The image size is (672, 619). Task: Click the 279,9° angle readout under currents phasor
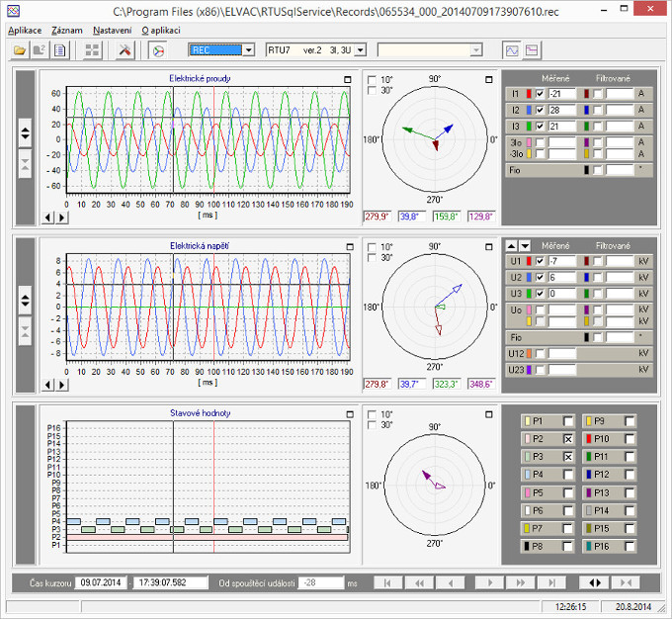pyautogui.click(x=378, y=217)
